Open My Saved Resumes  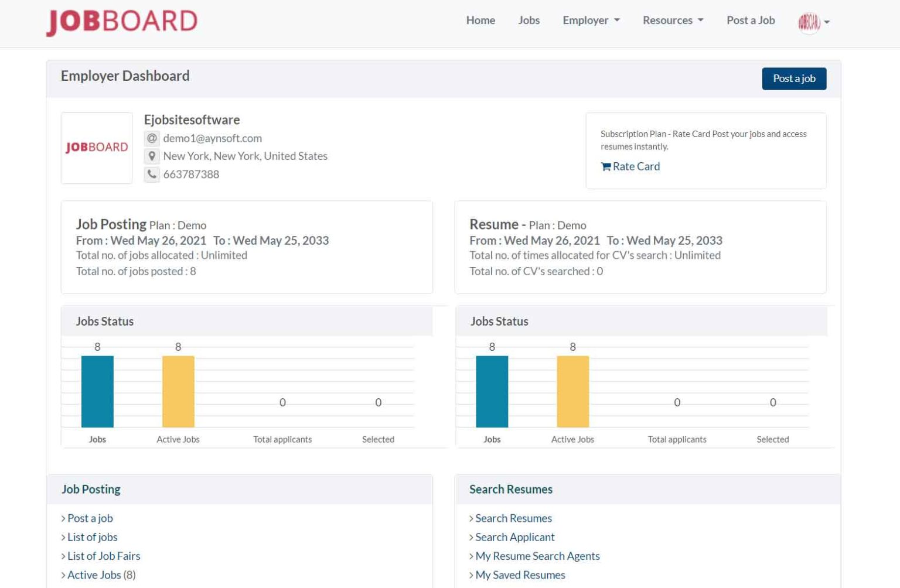click(x=520, y=575)
